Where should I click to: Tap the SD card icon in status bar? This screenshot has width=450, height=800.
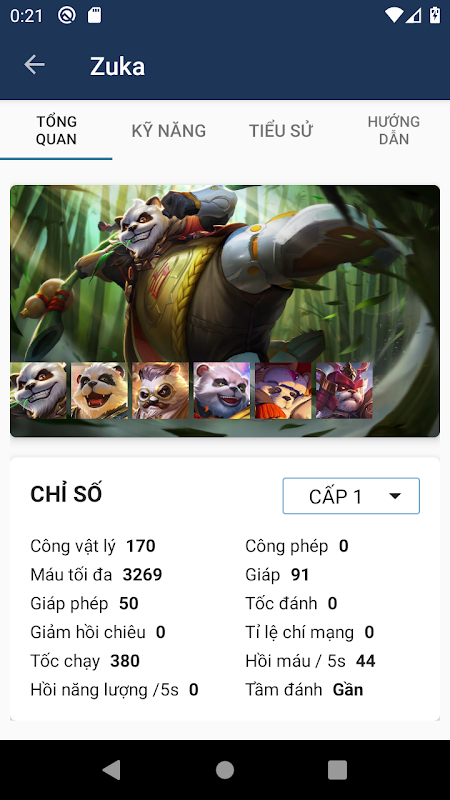tap(94, 15)
